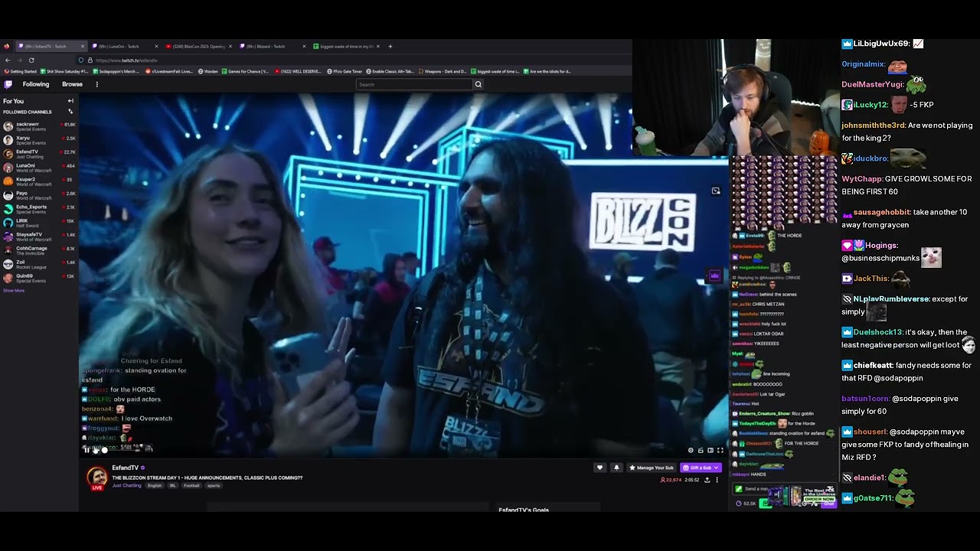Open the FFxiv Gate Timer bookmark
The height and width of the screenshot is (551, 980).
pyautogui.click(x=345, y=71)
